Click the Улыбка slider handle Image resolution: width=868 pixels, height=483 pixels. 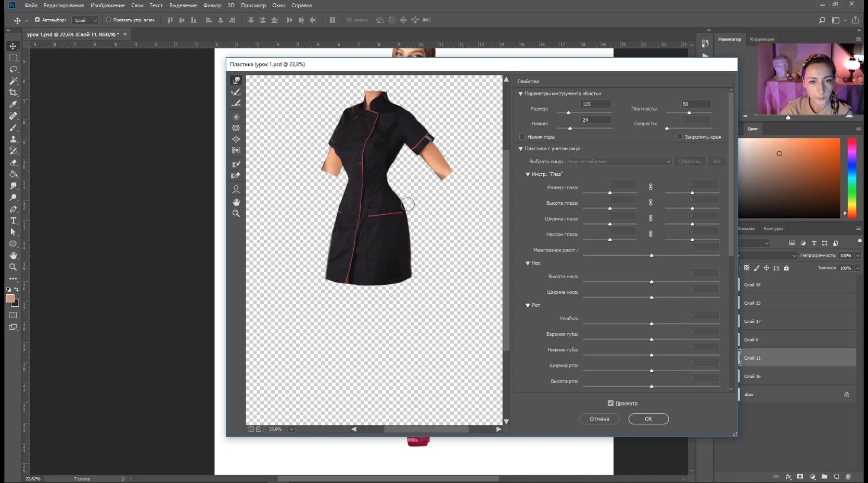(x=652, y=324)
